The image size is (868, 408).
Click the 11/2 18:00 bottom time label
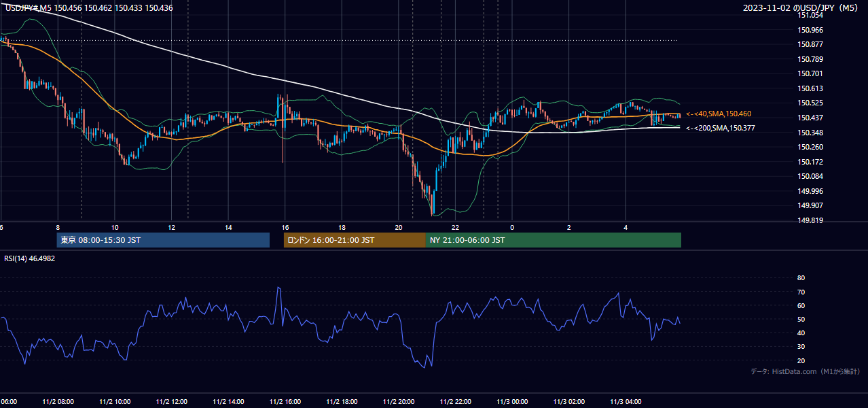342,402
